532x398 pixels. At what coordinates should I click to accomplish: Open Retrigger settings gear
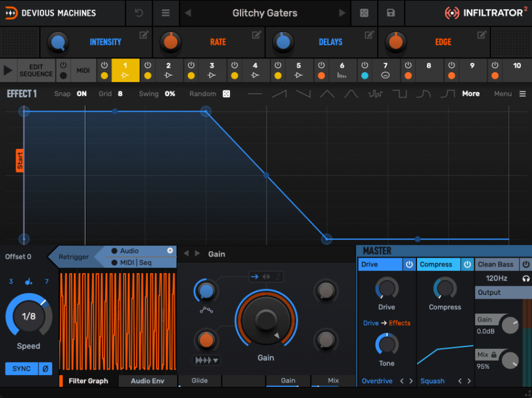170,250
